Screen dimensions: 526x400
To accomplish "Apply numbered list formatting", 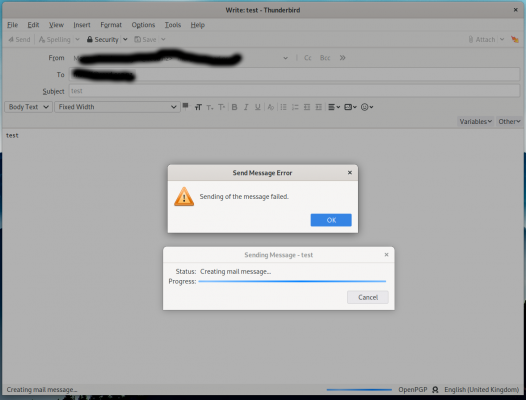I will pos(295,107).
